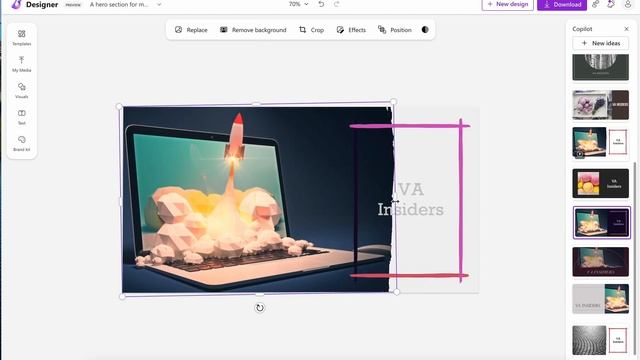Viewport: 640px width, 360px height.
Task: Open the Text panel
Action: tap(22, 117)
